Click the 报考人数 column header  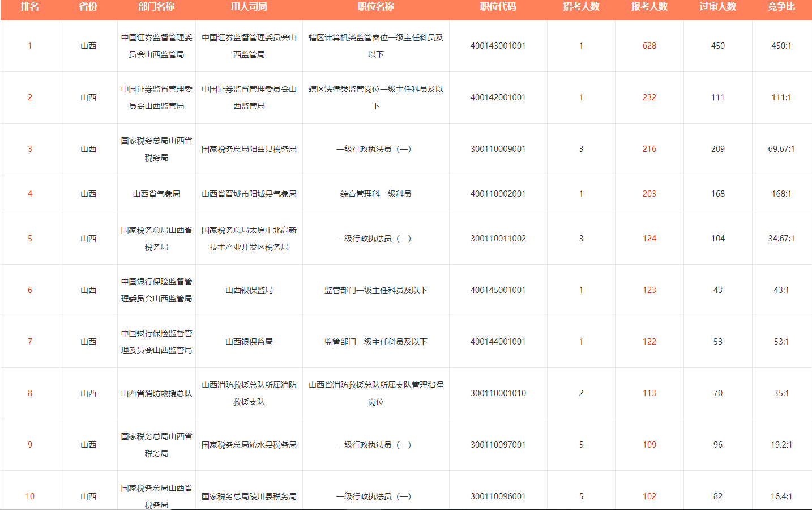click(x=649, y=7)
